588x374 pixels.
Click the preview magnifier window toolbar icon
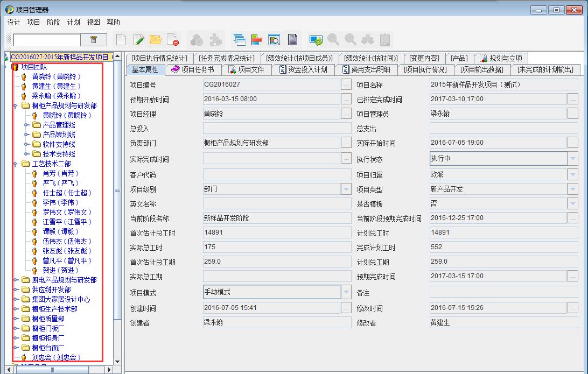pos(275,39)
